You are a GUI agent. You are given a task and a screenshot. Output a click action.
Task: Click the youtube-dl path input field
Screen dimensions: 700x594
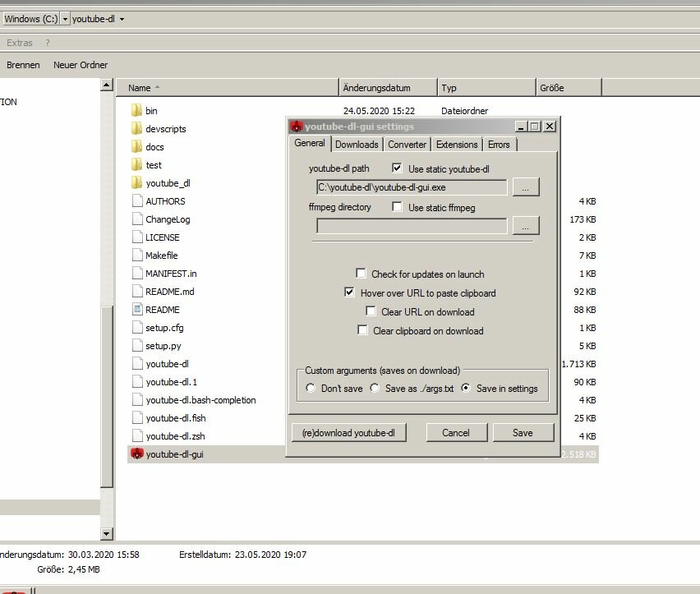[412, 187]
